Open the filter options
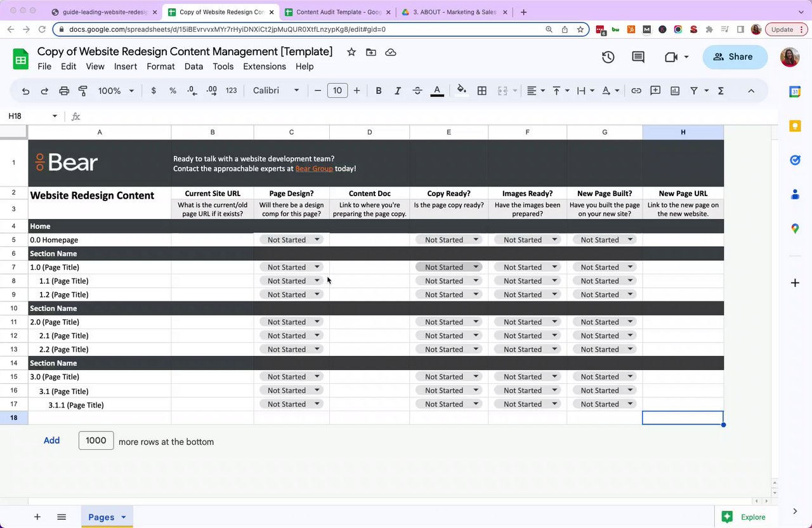Viewport: 812px width, 528px height. click(x=698, y=91)
